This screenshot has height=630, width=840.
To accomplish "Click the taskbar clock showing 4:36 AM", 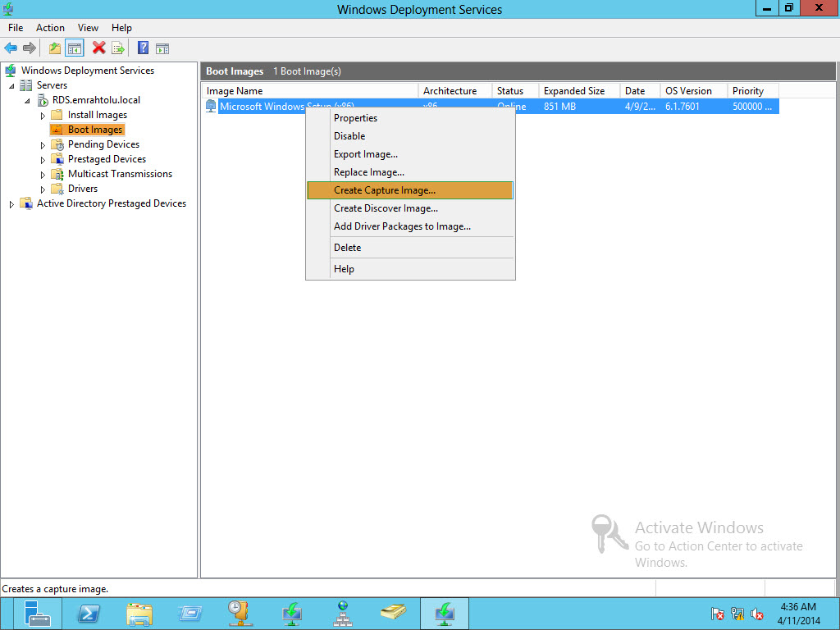I will point(799,614).
